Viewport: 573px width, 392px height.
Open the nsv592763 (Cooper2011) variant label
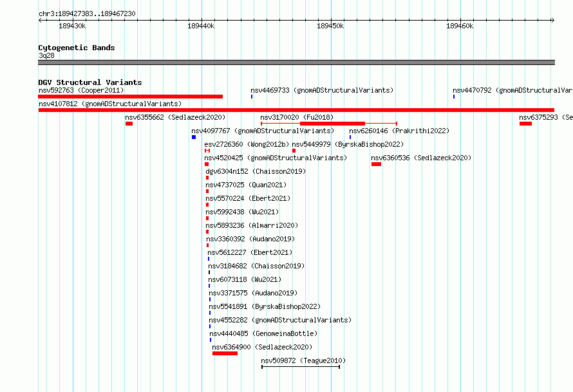(81, 90)
